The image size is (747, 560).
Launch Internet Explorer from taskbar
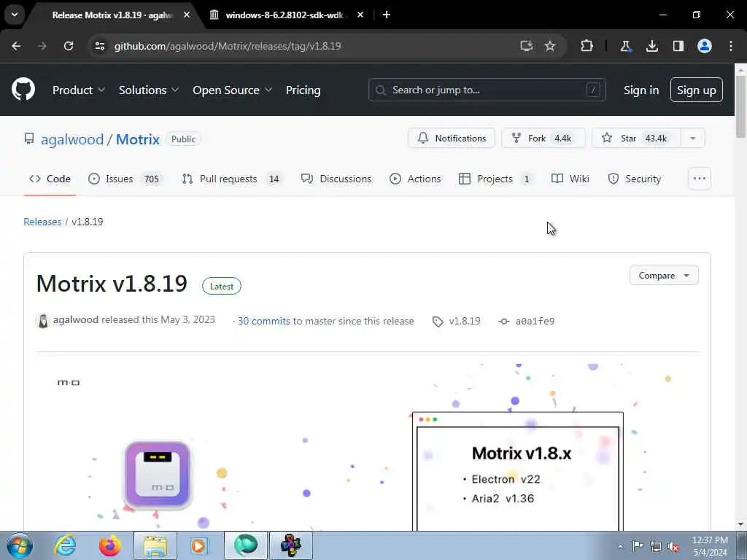click(65, 545)
